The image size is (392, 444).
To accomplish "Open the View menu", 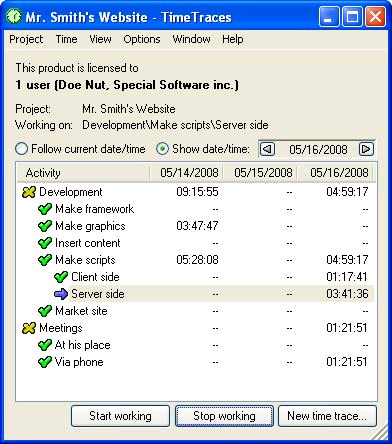I will click(x=100, y=39).
